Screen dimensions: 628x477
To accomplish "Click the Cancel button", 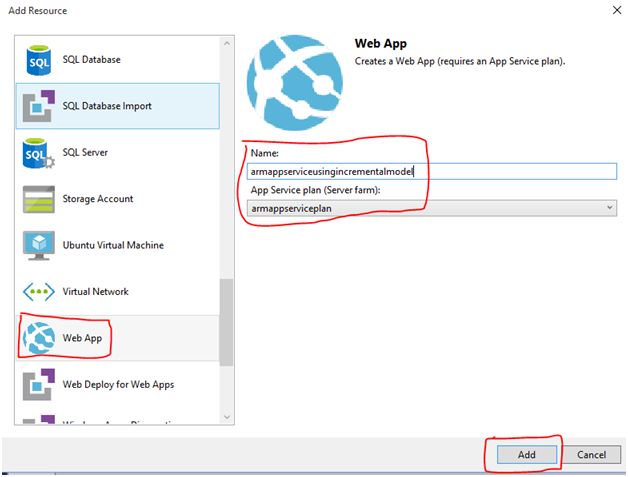I will [x=591, y=455].
